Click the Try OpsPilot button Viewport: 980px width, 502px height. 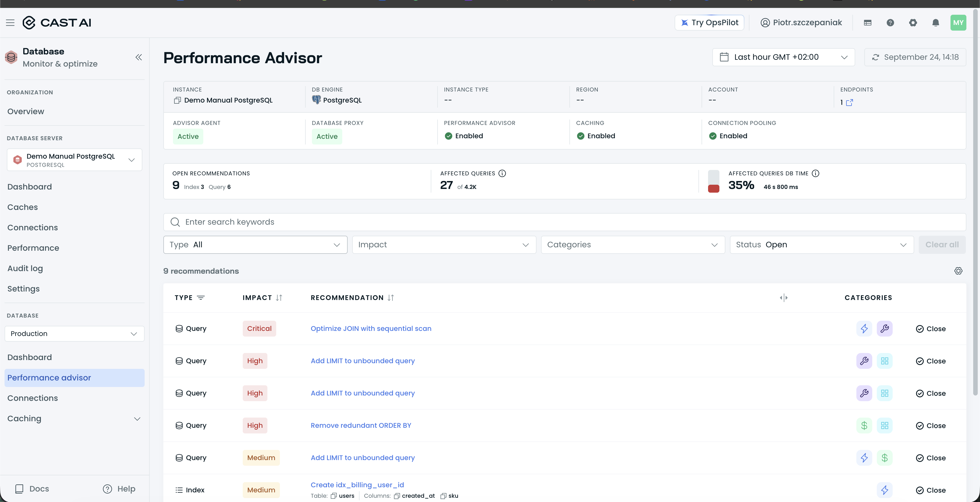(709, 23)
